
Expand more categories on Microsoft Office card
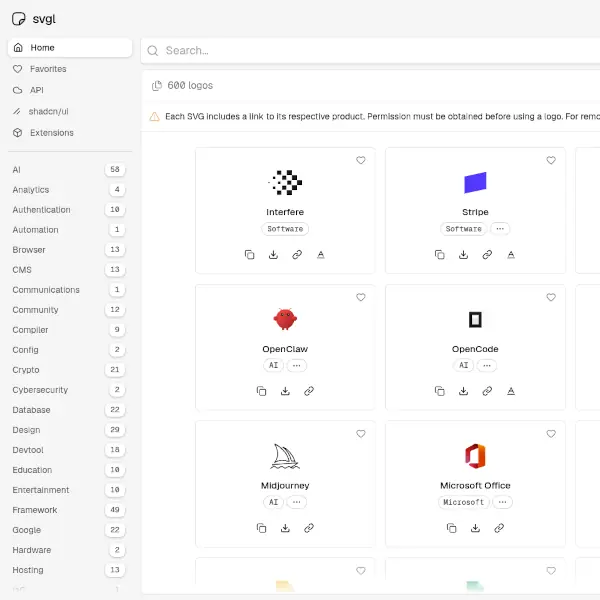502,502
